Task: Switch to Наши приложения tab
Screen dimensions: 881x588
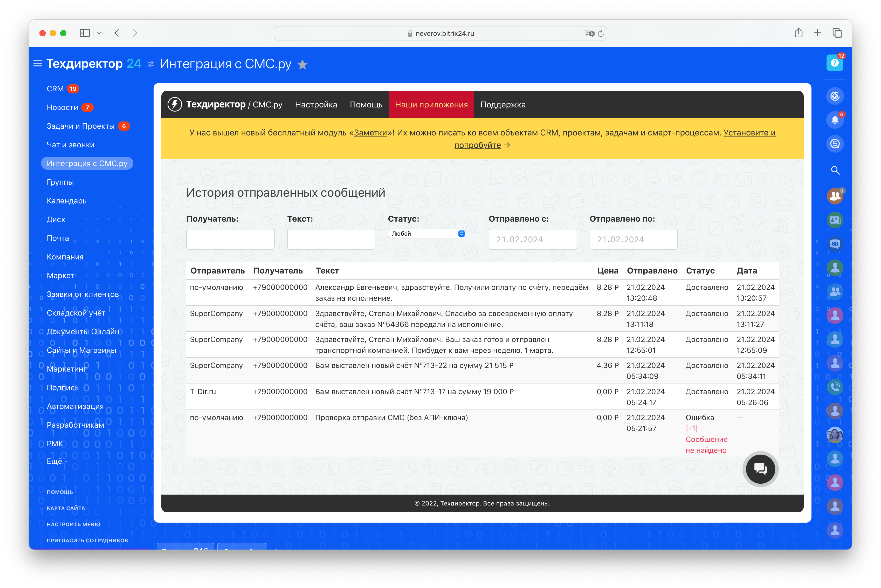Action: click(431, 105)
